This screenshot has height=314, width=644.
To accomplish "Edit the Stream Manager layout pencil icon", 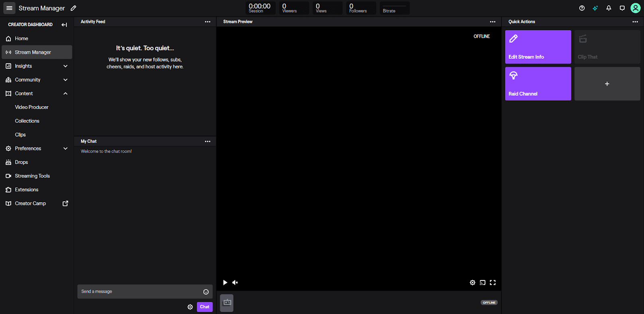I will click(73, 8).
